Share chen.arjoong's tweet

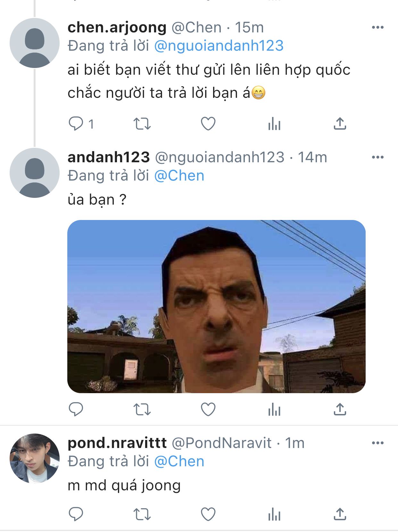[340, 124]
